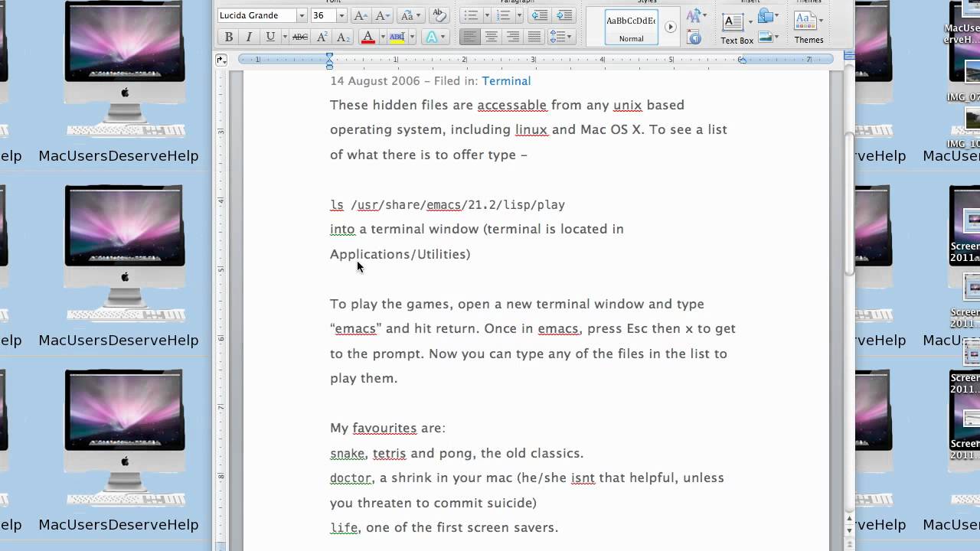Click the Insert Picture icon
This screenshot has height=551, width=980.
(x=766, y=36)
